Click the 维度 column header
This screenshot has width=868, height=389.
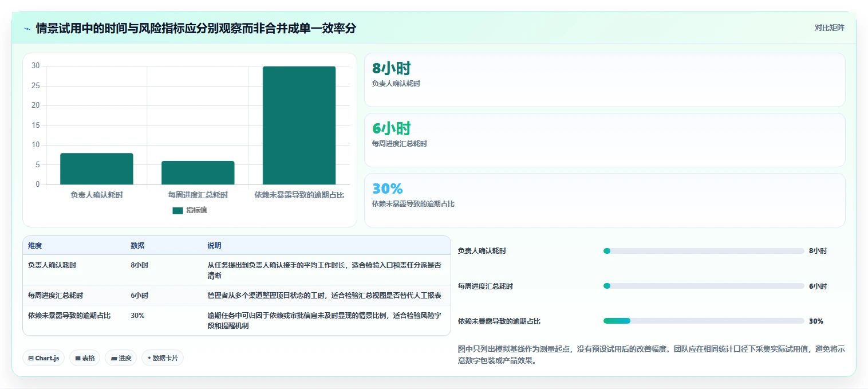[35, 246]
